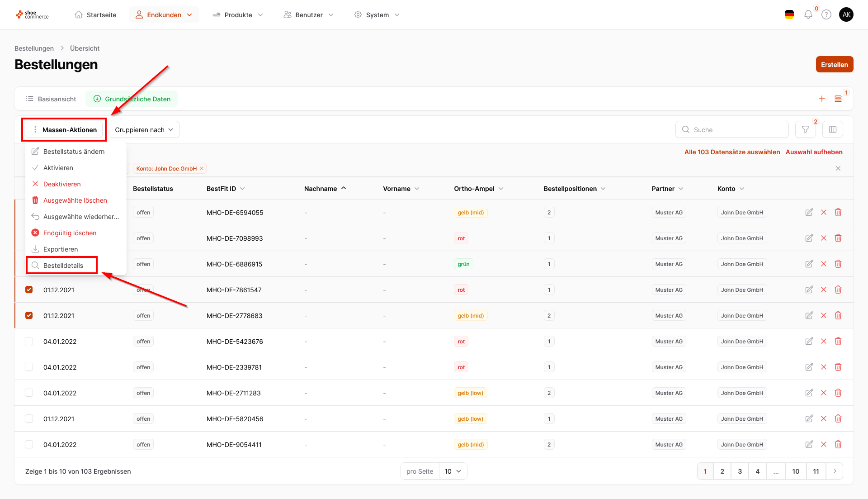Open the German flag language selector

pos(789,15)
